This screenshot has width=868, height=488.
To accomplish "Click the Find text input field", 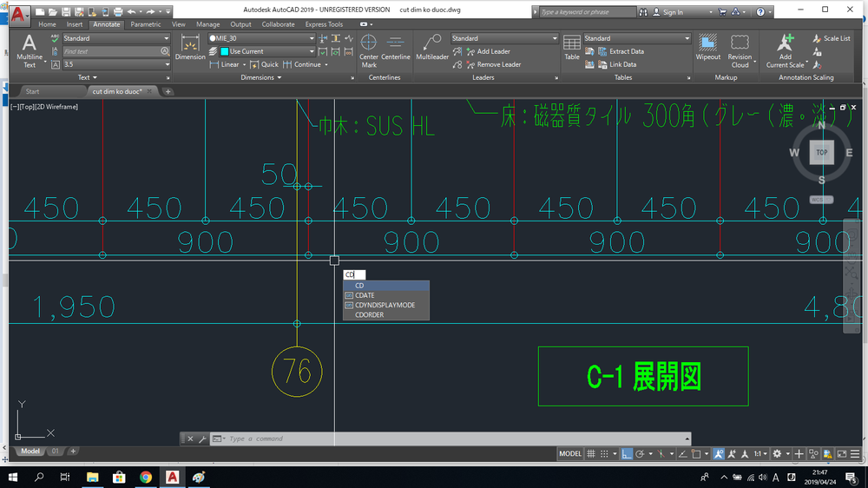I will click(x=111, y=51).
